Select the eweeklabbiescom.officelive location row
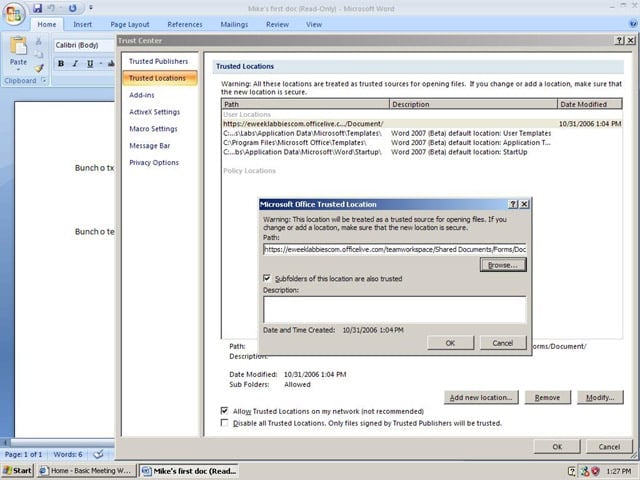This screenshot has height=480, width=640. click(x=422, y=124)
